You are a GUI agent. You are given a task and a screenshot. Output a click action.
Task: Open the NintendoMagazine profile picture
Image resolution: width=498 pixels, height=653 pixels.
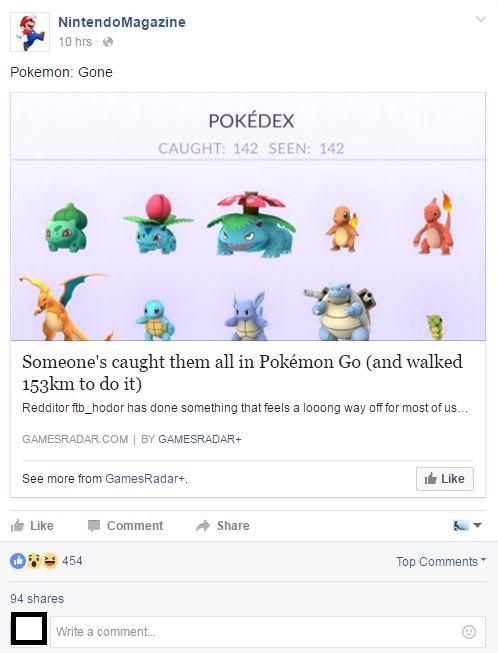click(30, 32)
